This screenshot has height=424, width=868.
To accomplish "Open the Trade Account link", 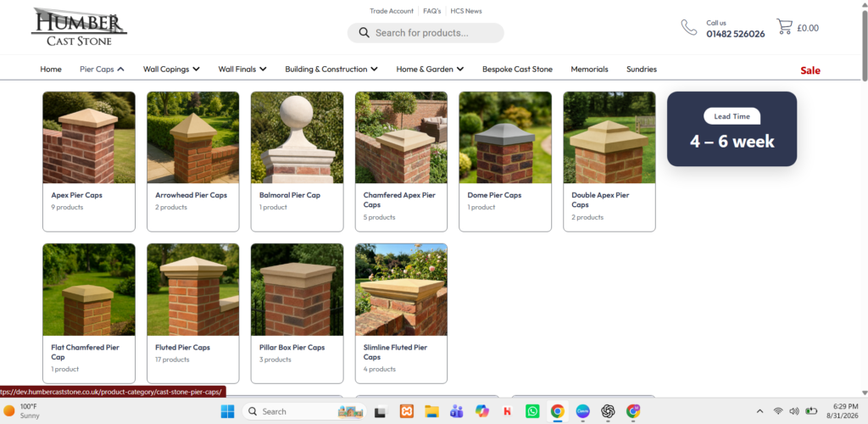I will [x=392, y=11].
